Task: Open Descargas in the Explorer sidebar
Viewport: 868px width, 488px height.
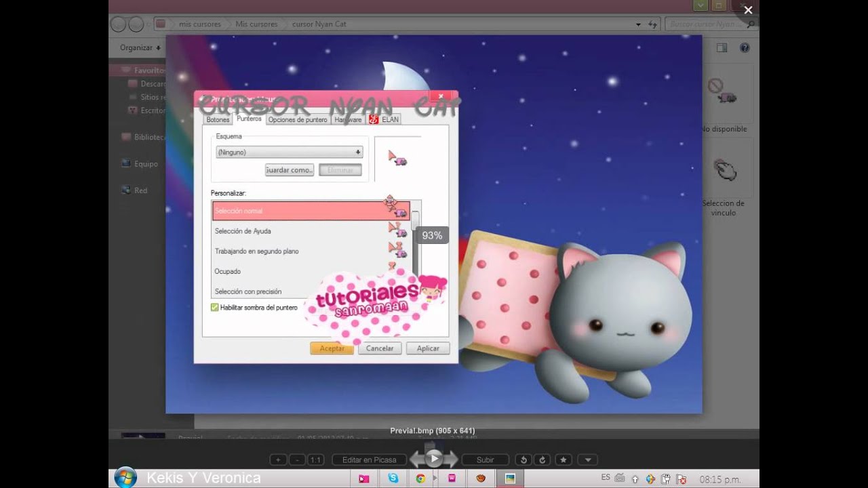Action: click(x=147, y=84)
